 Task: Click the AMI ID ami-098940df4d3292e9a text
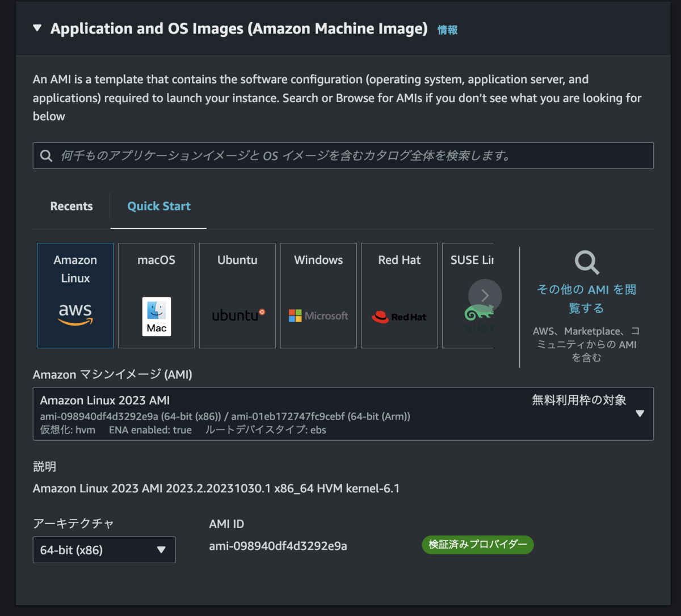pos(278,546)
